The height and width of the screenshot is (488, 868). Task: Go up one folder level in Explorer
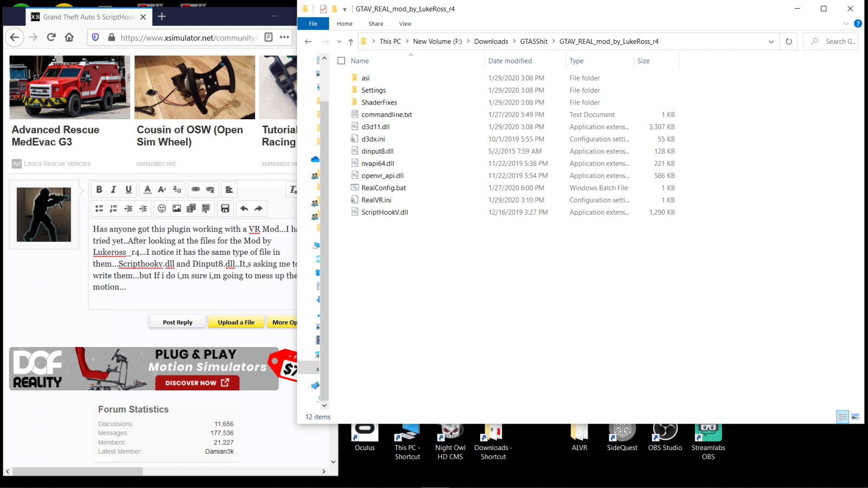click(x=351, y=42)
